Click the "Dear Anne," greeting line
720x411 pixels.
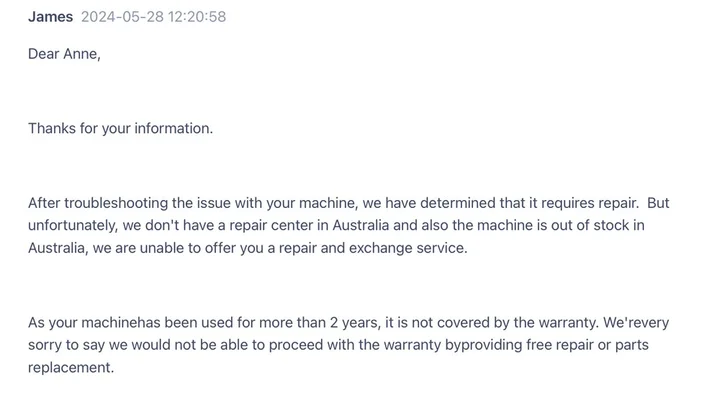click(x=64, y=54)
